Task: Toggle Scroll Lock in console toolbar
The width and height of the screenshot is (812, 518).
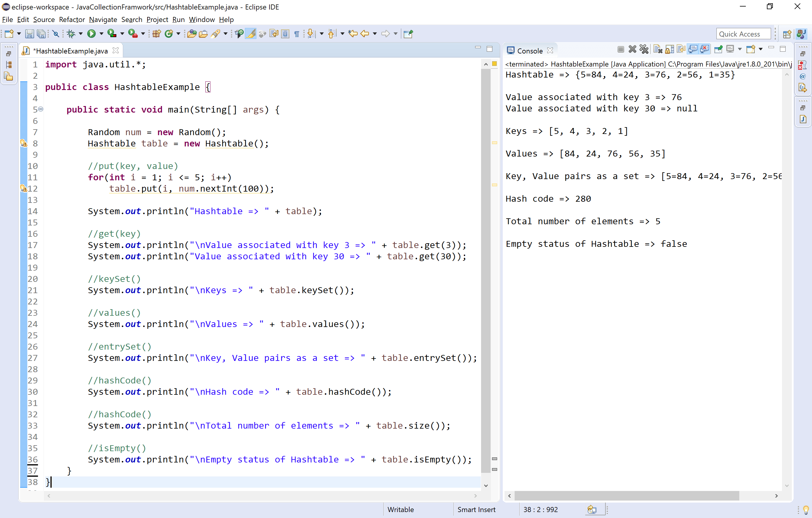Action: [669, 50]
